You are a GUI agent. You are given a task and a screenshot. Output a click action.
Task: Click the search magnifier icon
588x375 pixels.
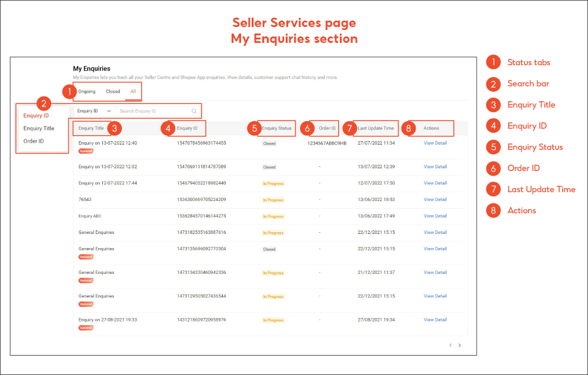tap(194, 111)
